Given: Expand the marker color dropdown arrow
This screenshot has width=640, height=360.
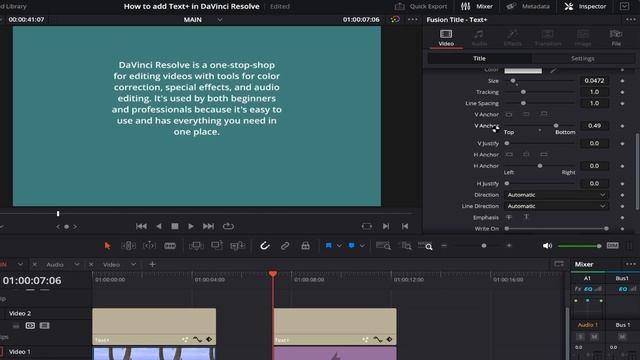Looking at the screenshot, I should coord(362,246).
